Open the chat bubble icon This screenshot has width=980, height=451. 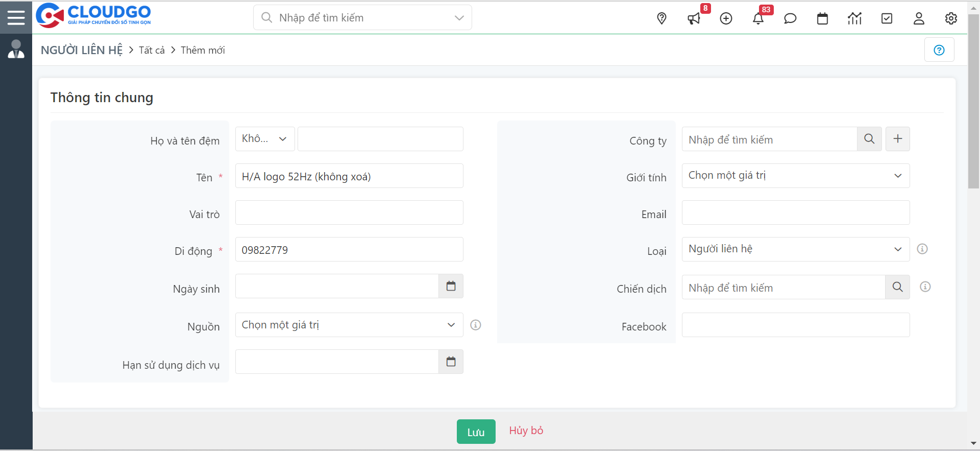point(790,18)
